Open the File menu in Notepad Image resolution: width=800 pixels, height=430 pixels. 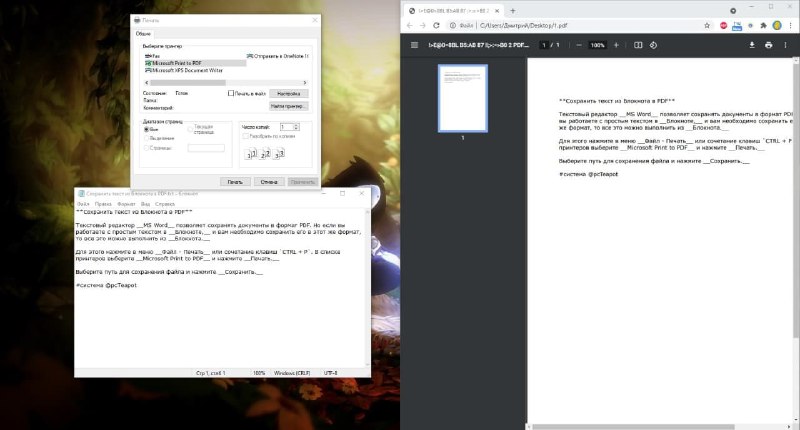click(83, 204)
